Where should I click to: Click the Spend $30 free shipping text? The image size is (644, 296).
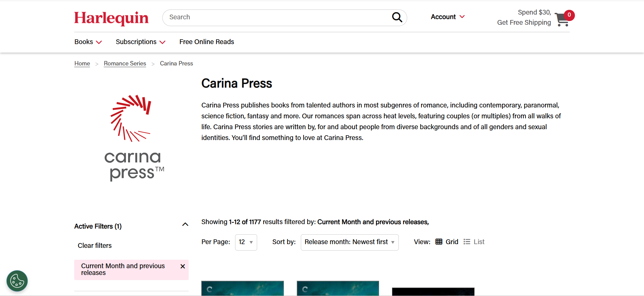[524, 17]
